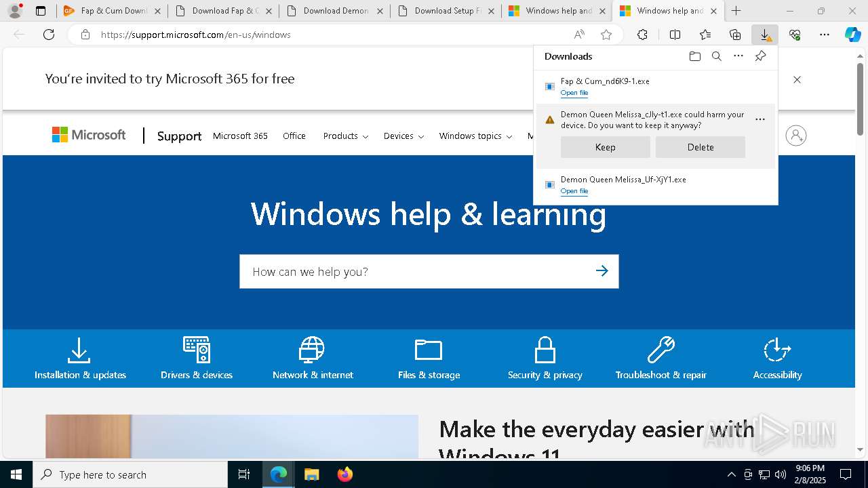Open Microsoft 365 nav item
Screen dimensions: 868x488
tap(240, 136)
